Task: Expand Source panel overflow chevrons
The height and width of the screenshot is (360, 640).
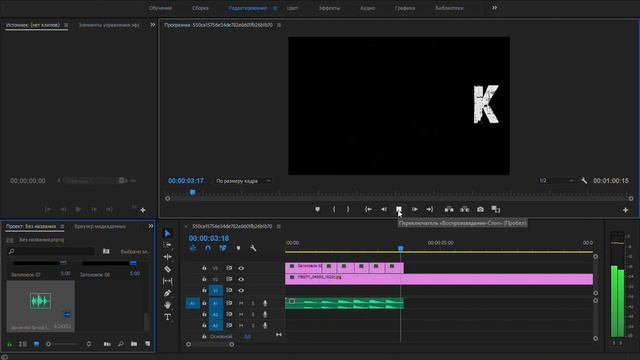Action: click(x=153, y=25)
